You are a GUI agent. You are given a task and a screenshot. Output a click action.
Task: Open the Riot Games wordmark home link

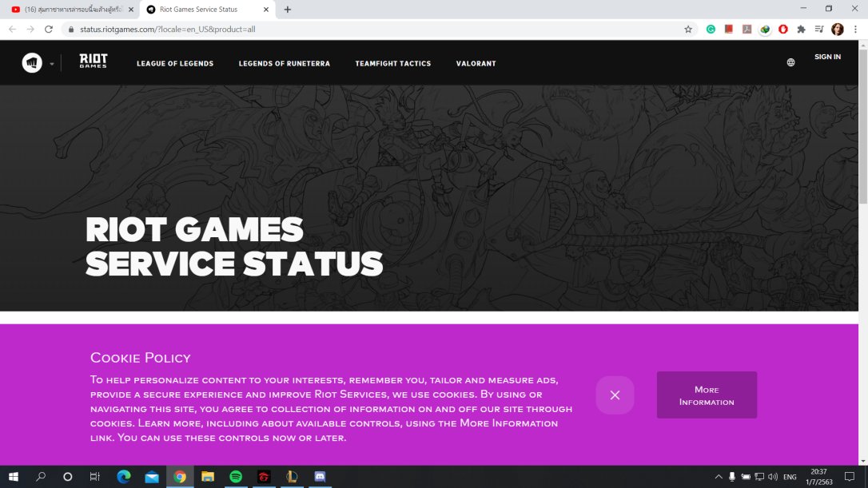(x=94, y=61)
